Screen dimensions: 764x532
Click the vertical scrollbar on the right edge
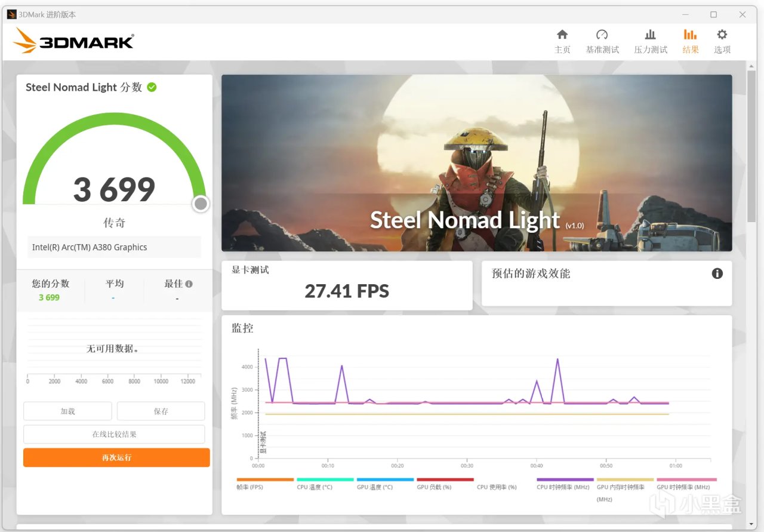(x=751, y=146)
